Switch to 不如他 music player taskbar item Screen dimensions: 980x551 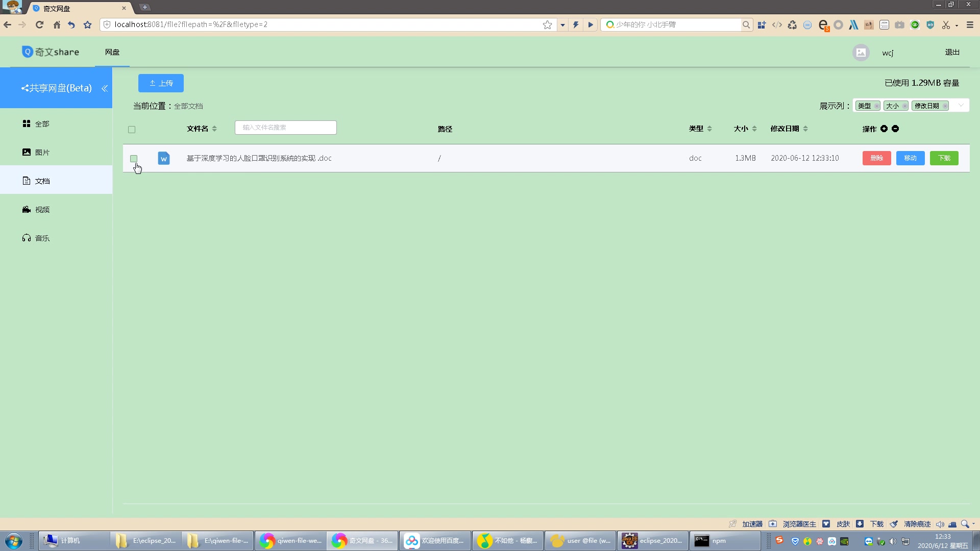pos(508,541)
